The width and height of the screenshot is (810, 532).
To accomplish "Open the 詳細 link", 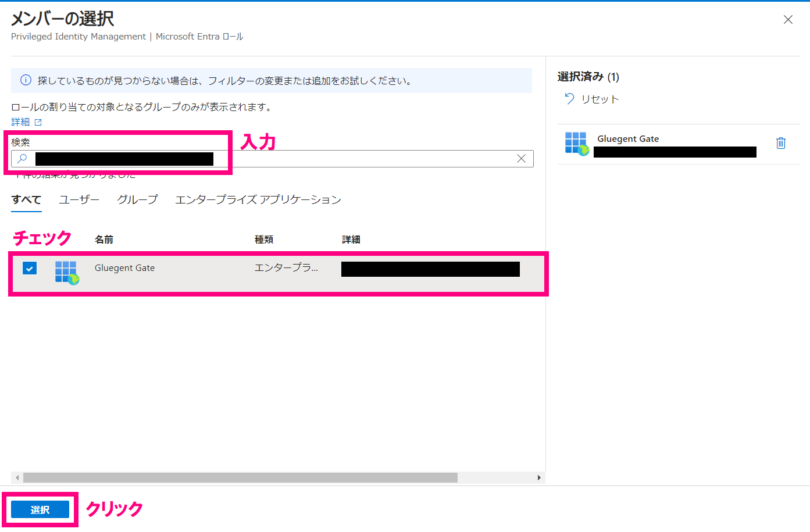I will pos(22,122).
